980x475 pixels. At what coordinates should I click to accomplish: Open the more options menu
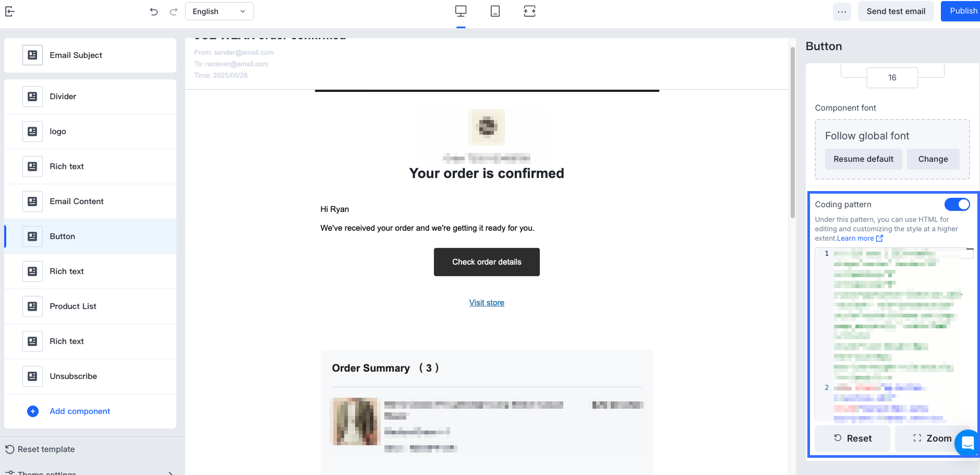[x=842, y=11]
